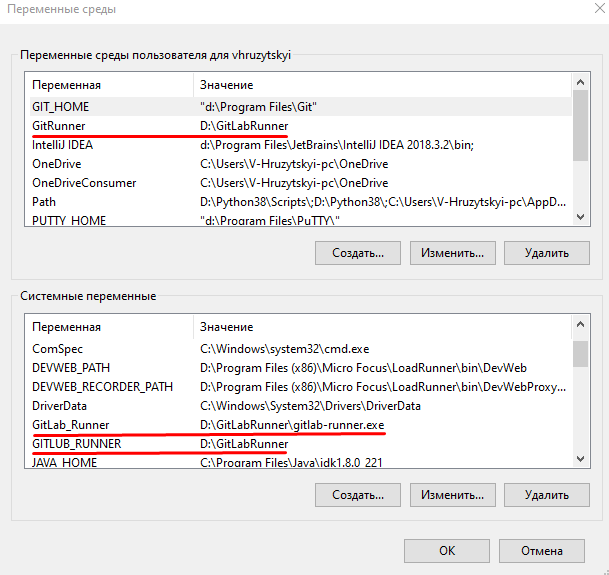Click Изменить button under system variables
609x575 pixels.
tap(452, 495)
